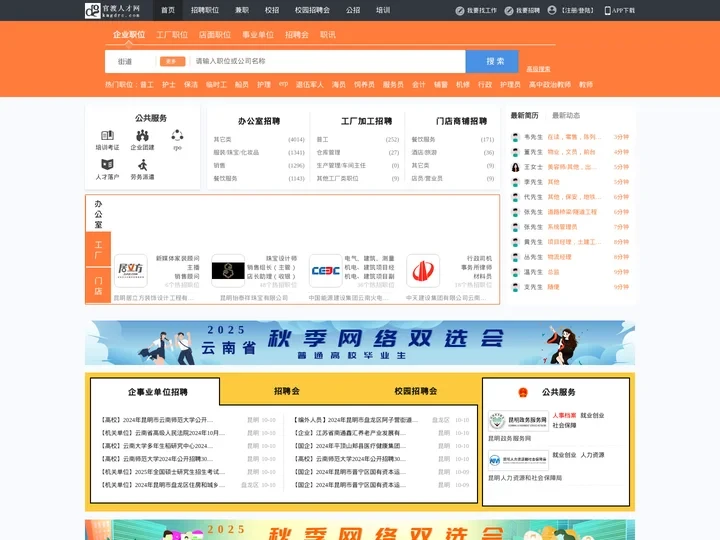
Task: Click 王女士's avatar in the resume list
Action: 515,167
